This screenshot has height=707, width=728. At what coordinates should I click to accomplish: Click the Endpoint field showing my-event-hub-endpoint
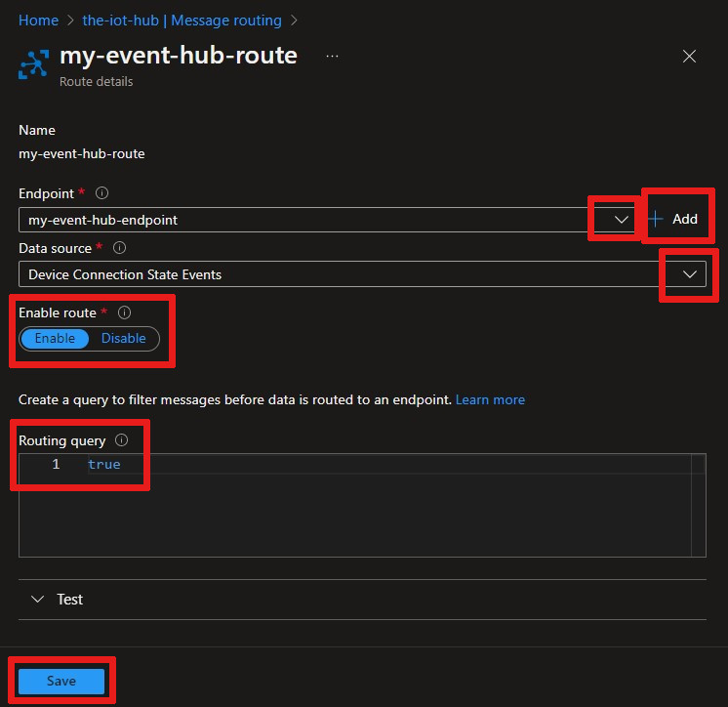[x=327, y=220]
